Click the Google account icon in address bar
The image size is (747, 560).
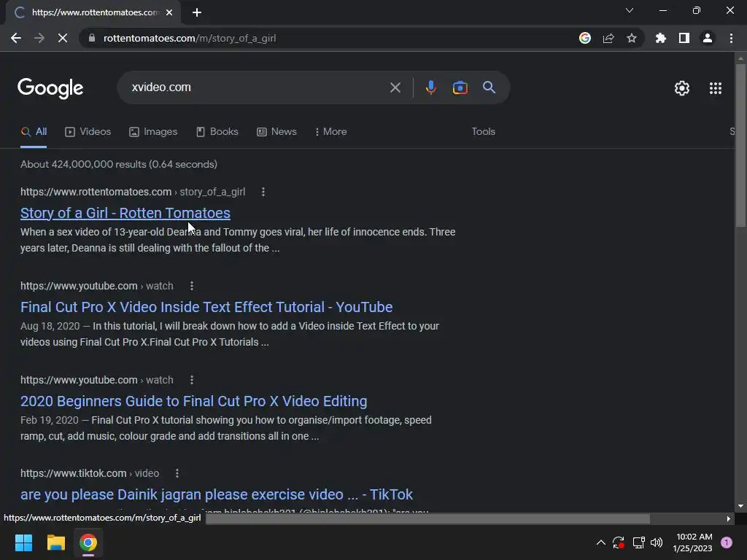(x=585, y=38)
